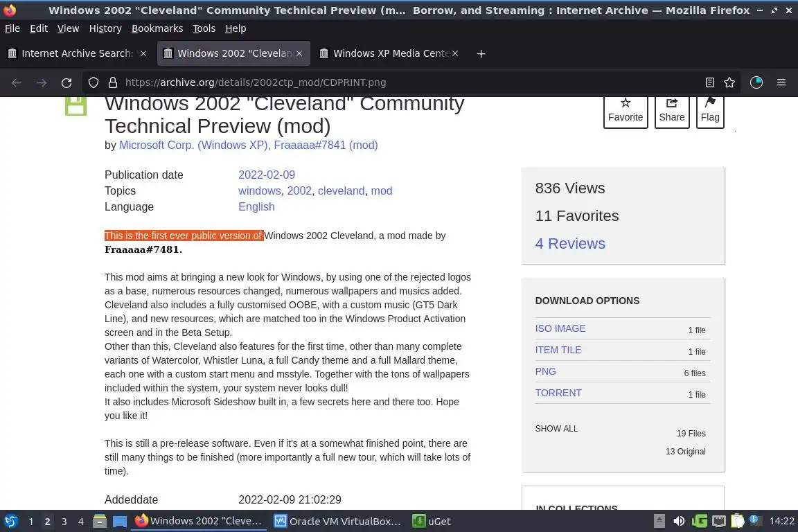798x532 pixels.
Task: Open the cleveland topic link
Action: [x=341, y=191]
